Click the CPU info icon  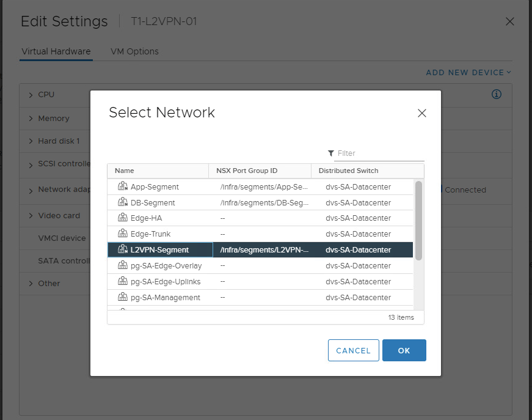[497, 94]
